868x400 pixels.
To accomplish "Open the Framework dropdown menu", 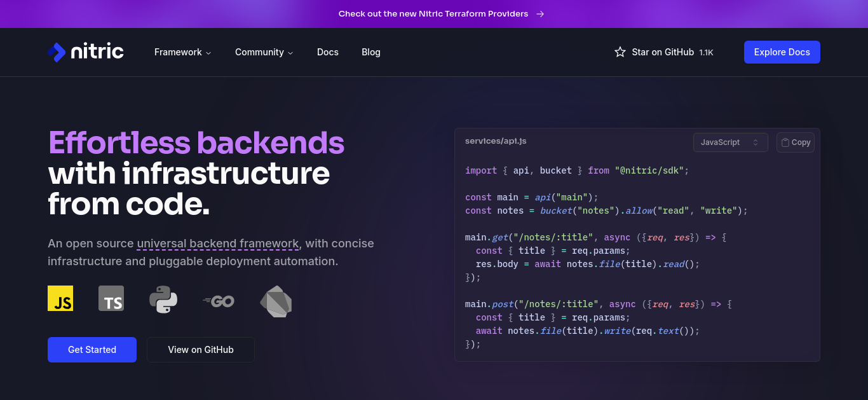I will (x=182, y=52).
